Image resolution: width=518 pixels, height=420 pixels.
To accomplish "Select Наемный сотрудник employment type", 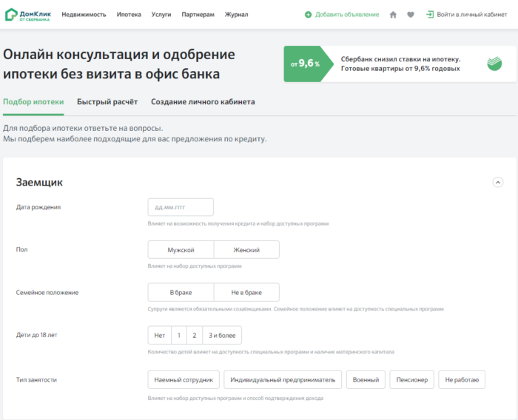I will (x=184, y=380).
